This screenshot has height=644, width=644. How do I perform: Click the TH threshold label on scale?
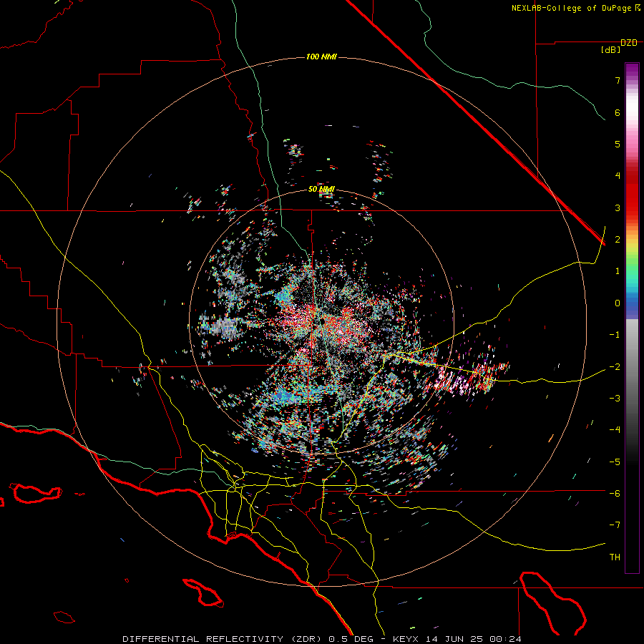(615, 557)
